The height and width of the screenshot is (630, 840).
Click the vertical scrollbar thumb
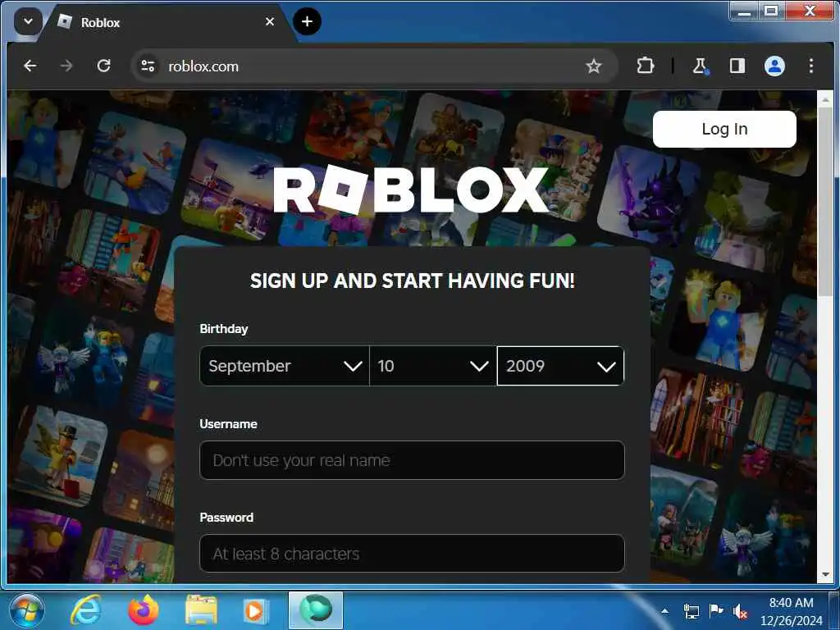pyautogui.click(x=825, y=202)
